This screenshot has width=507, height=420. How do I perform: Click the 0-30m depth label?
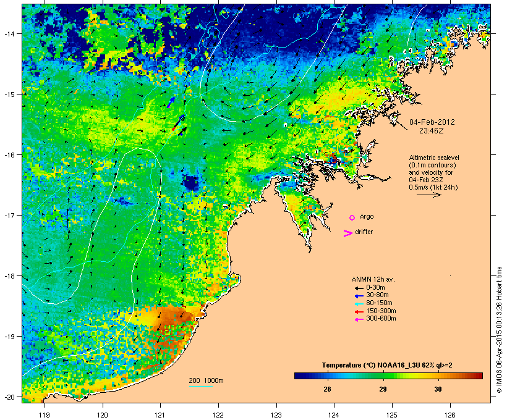(x=375, y=288)
